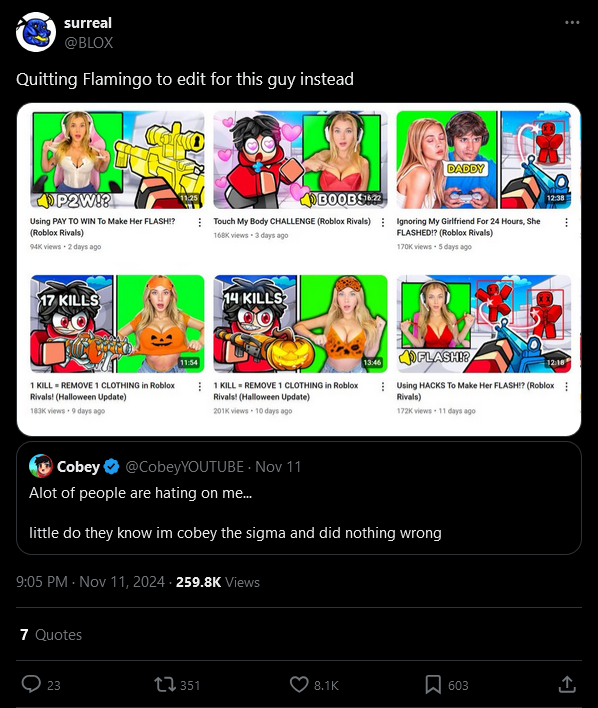Open options for 'Touch My Body CHALLENGE' video
Screen dimensions: 598x708
click(x=383, y=222)
